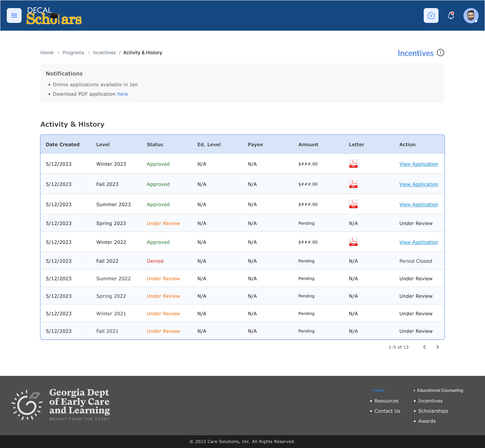Click 'here' to download PDF application

pos(122,94)
